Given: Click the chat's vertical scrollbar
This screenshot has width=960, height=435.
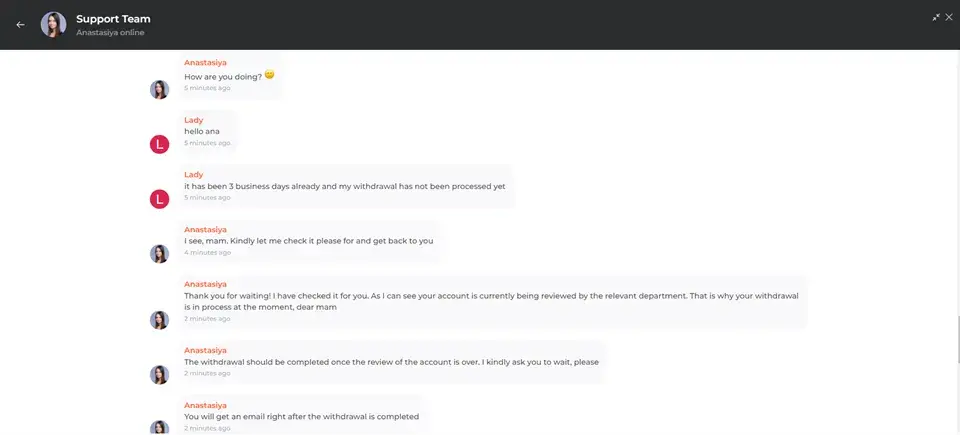Looking at the screenshot, I should (x=956, y=340).
